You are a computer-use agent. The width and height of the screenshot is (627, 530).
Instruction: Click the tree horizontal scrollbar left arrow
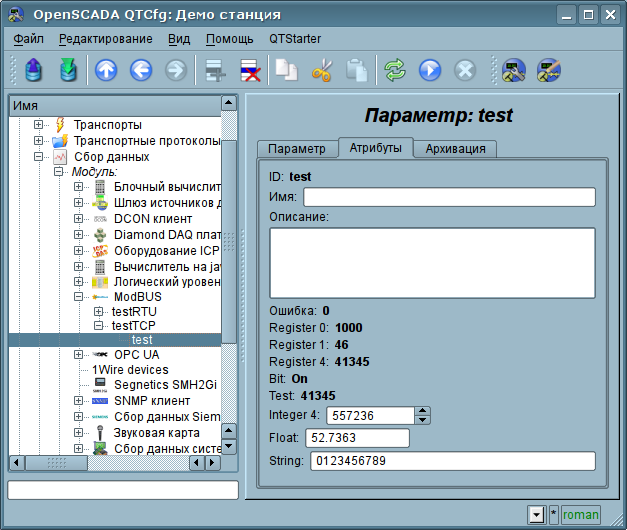16,463
